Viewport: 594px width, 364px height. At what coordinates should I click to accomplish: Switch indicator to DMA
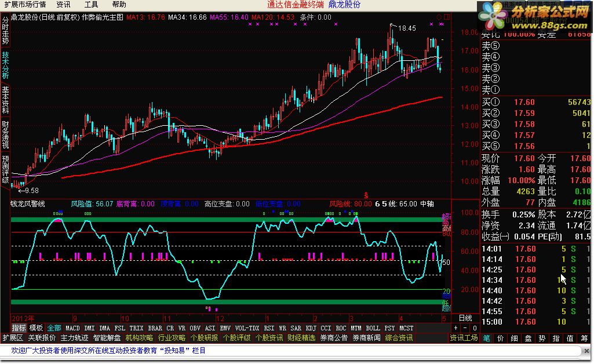pos(104,328)
